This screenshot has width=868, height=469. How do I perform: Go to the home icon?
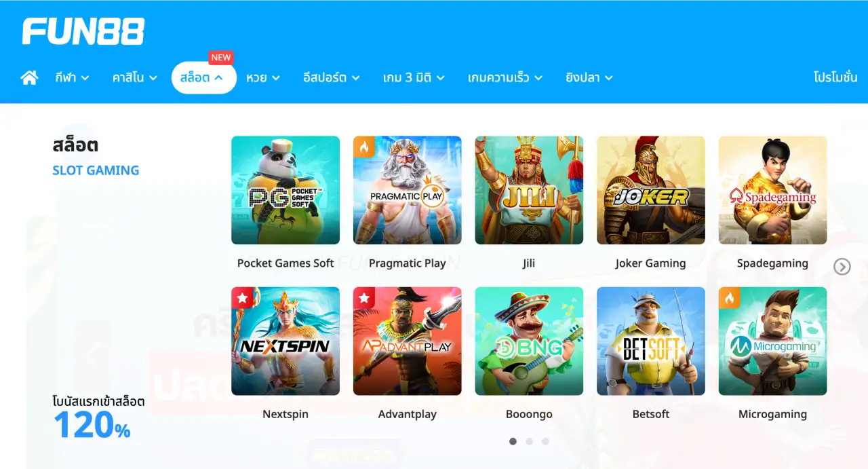click(x=29, y=78)
